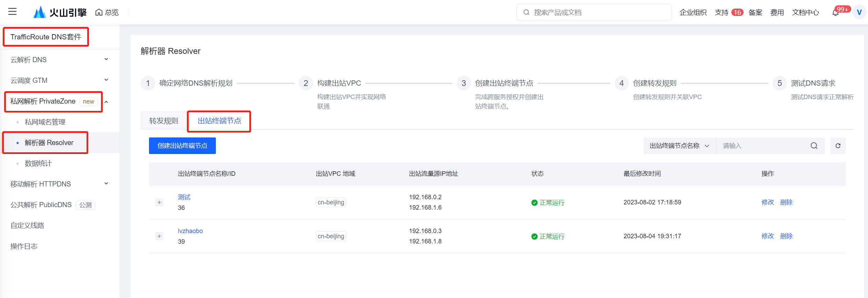Open the 出站终端节点名称 filter dropdown
The image size is (868, 298).
679,146
